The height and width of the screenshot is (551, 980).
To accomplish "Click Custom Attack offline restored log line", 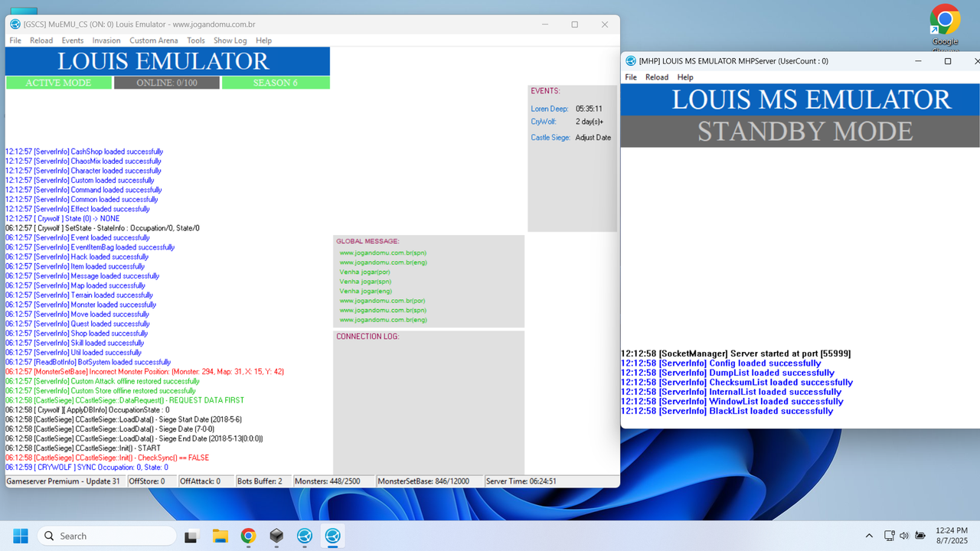I will 103,381.
